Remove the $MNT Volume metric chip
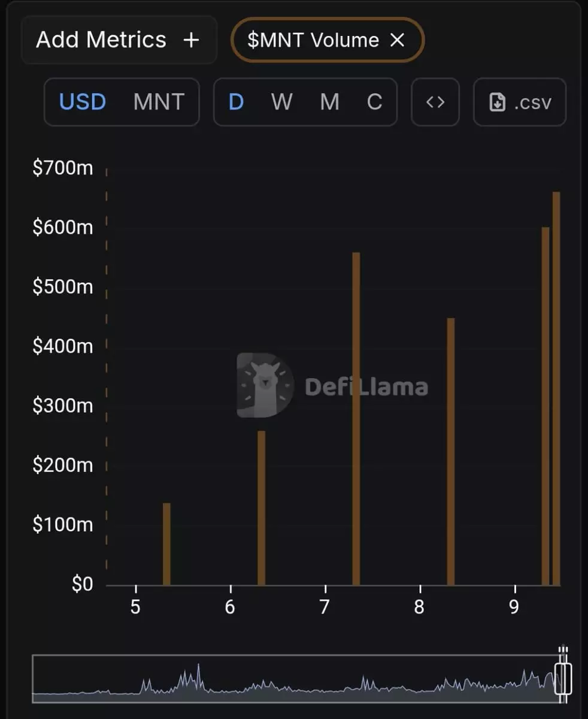This screenshot has width=588, height=719. point(398,40)
